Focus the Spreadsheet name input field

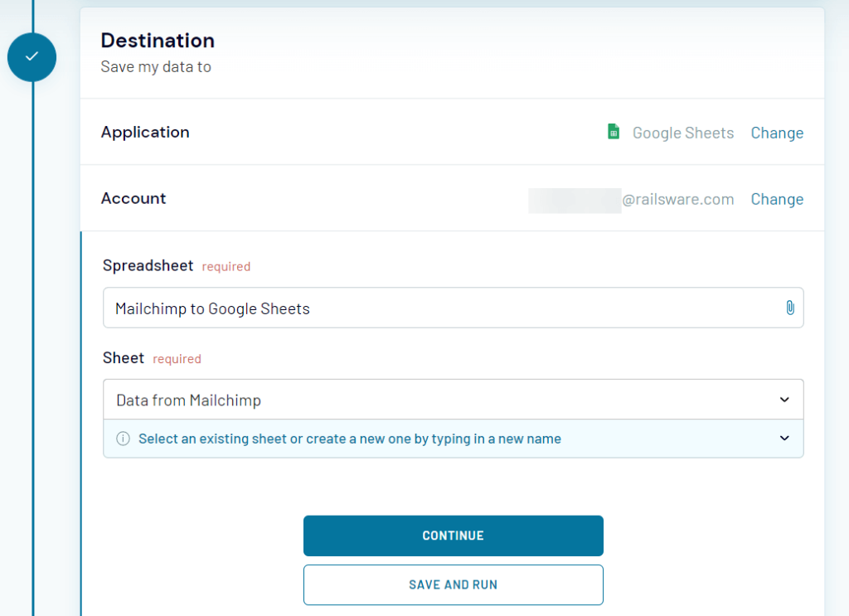(x=439, y=308)
